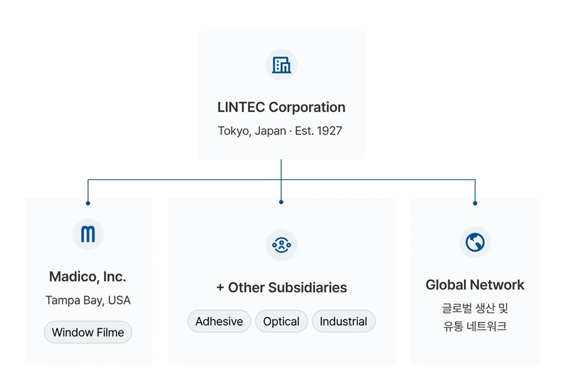Click the Other Subsidiaries group icon
This screenshot has height=392, width=576.
click(281, 245)
